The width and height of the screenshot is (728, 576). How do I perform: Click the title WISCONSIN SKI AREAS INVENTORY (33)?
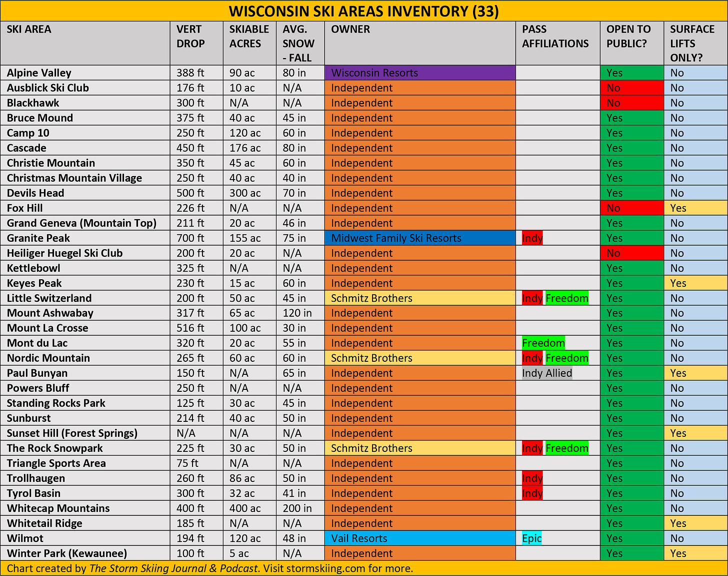click(363, 11)
